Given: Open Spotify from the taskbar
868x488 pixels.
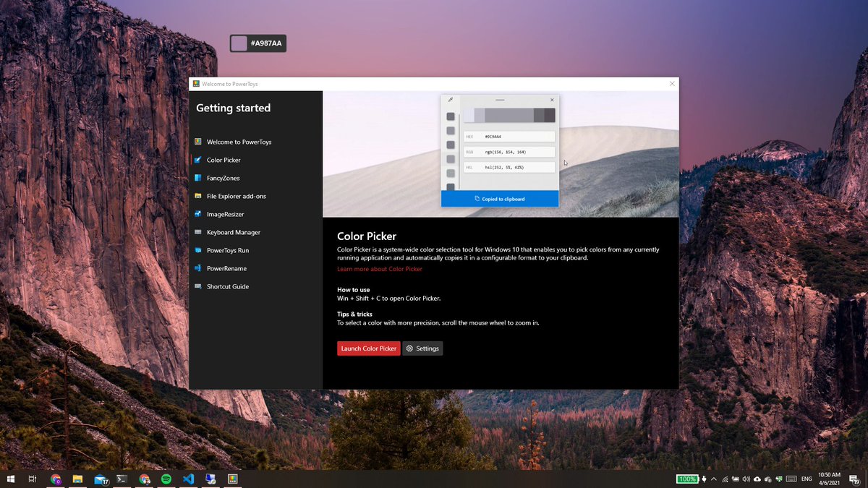Looking at the screenshot, I should click(166, 479).
